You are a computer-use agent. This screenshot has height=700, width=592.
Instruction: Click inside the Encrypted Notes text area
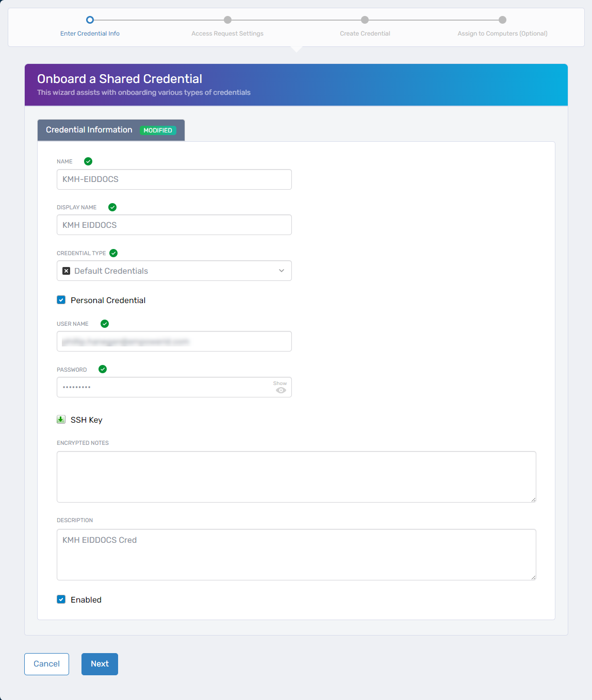click(x=296, y=476)
